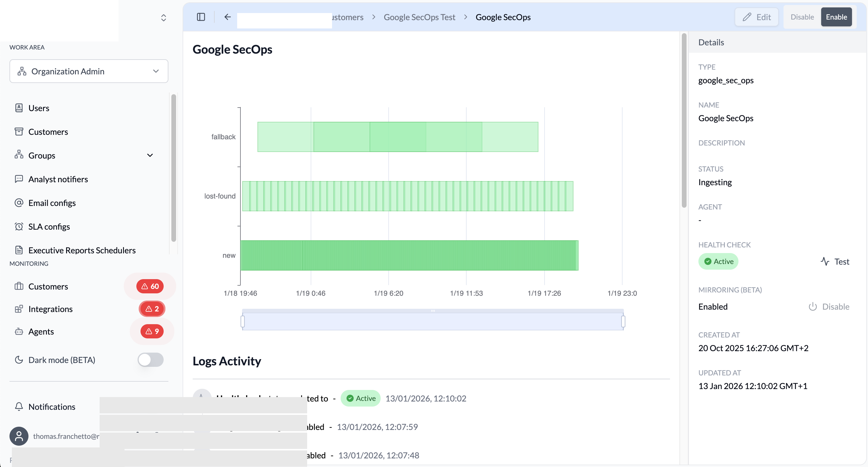Image resolution: width=868 pixels, height=467 pixels.
Task: Open the workspace switcher arrows at top left
Action: pos(163,17)
